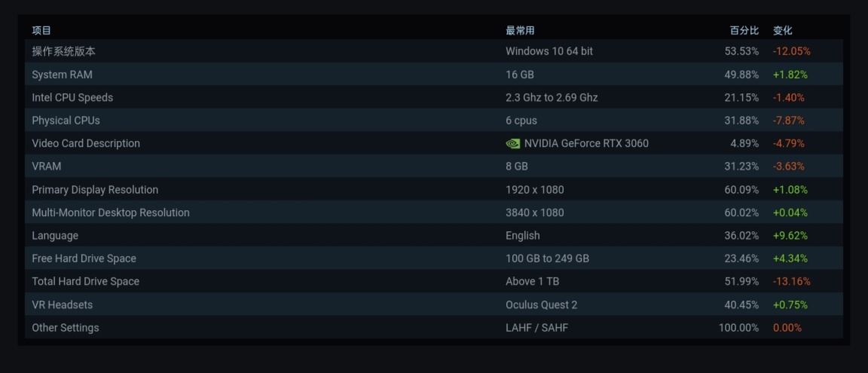Select the VRAM category row

434,166
